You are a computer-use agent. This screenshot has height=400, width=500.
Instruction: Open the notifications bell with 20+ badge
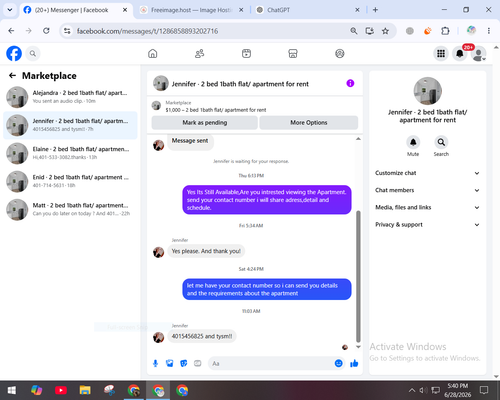point(460,53)
